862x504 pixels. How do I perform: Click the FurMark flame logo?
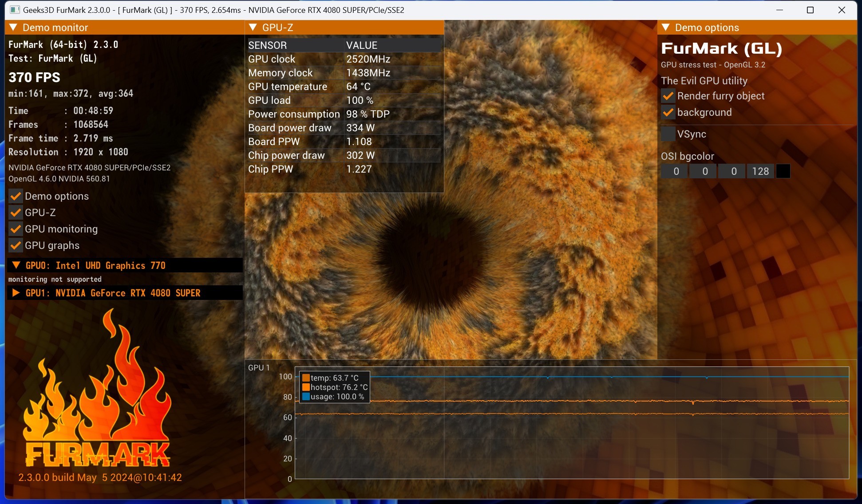pyautogui.click(x=97, y=388)
